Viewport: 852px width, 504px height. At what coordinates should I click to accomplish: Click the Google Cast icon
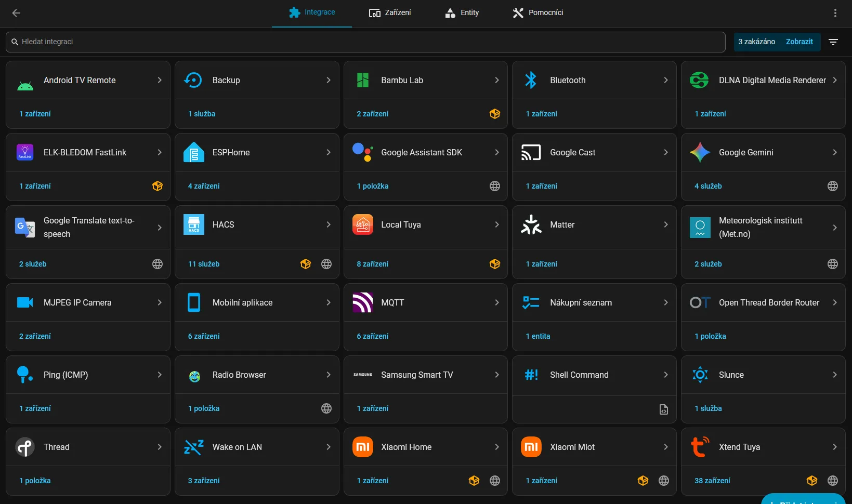[x=531, y=152]
